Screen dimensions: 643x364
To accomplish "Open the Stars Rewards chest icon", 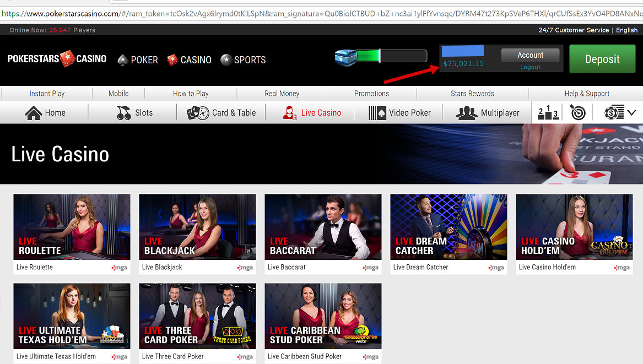I will point(345,57).
